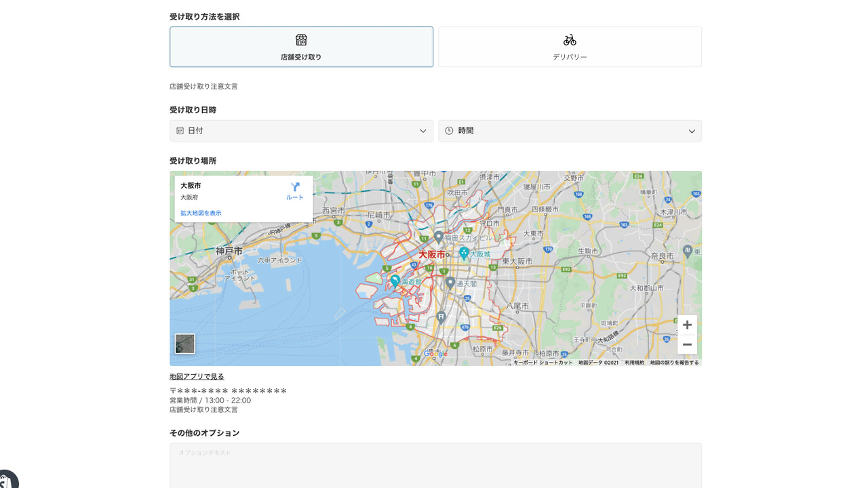Image resolution: width=868 pixels, height=488 pixels.
Task: Click the 大阪城 map marker pin
Action: (x=462, y=252)
